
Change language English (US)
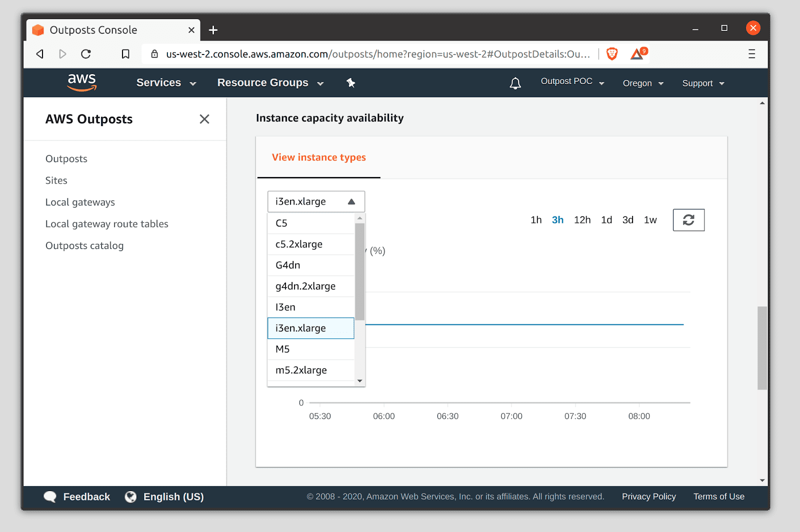pos(173,496)
